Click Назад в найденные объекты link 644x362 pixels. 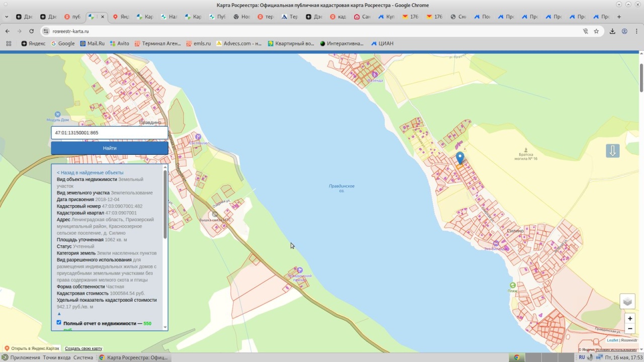tap(90, 172)
